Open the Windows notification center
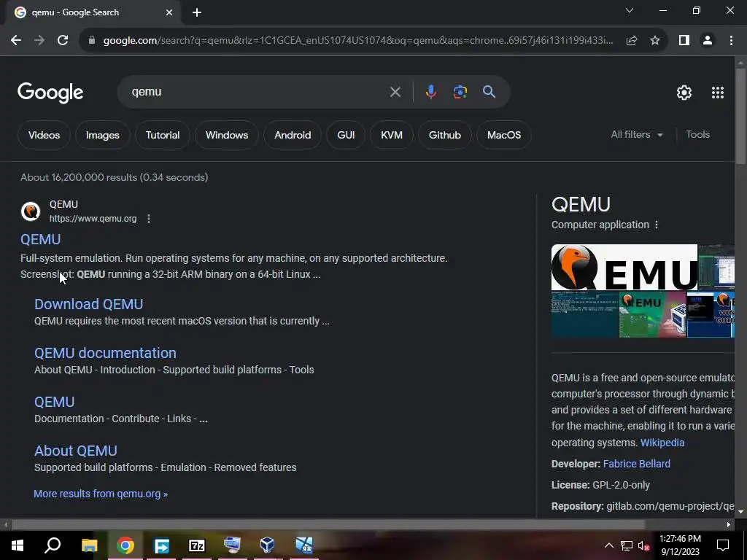This screenshot has width=747, height=560. click(x=723, y=545)
